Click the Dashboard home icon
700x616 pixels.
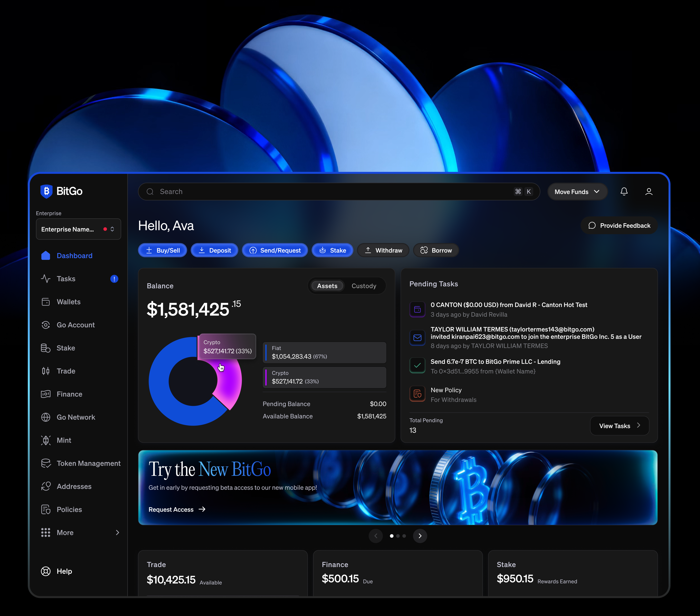click(46, 255)
